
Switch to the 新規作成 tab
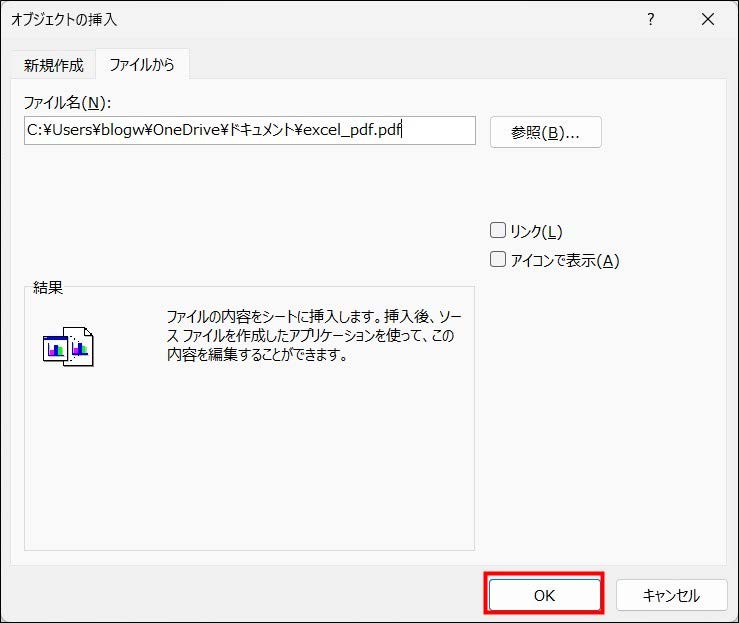[x=53, y=65]
